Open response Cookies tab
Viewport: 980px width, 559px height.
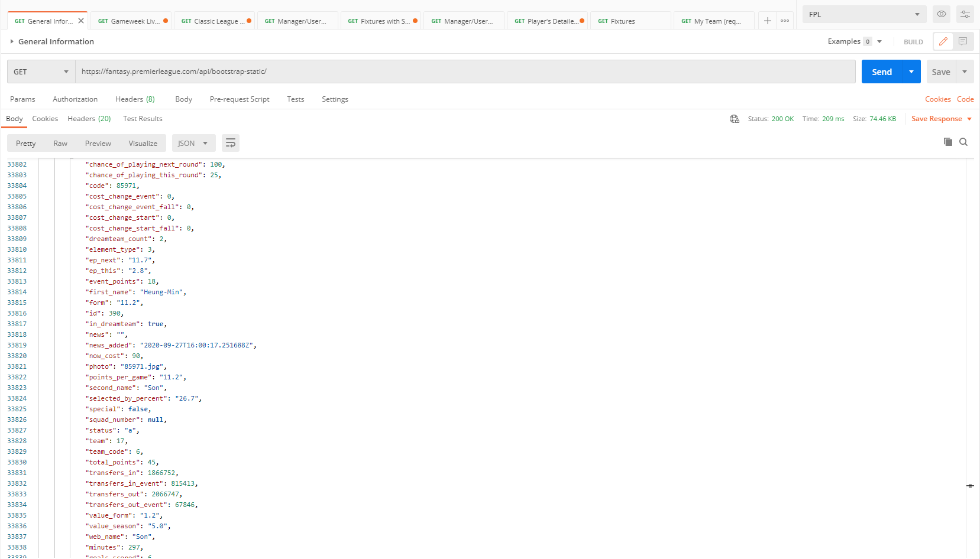[45, 119]
